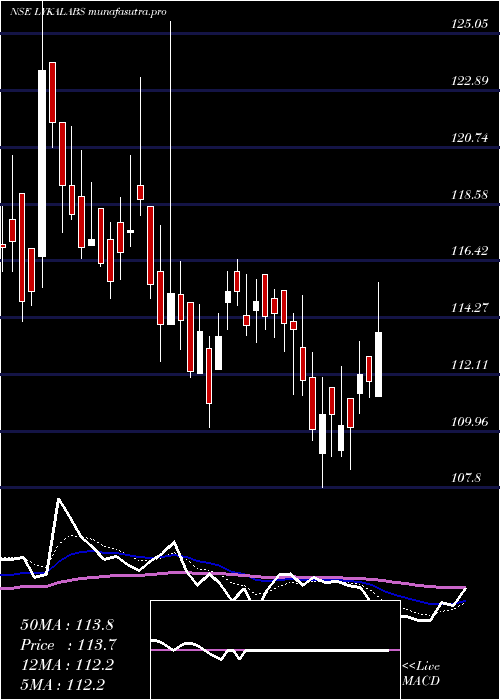Click the 109.96 price axis label

(469, 421)
